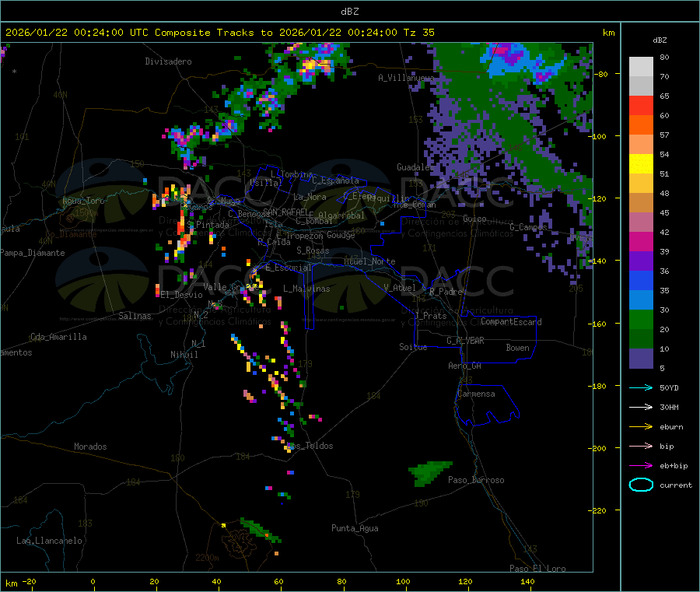
Task: Click the yellow eburn arrow legend icon
Action: click(x=641, y=427)
